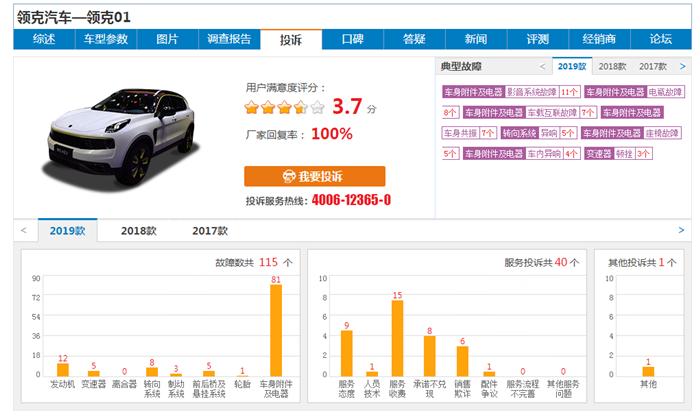Viewport: 700px width, 416px height.
Task: Select the 投诉 complaints tab
Action: tap(291, 40)
